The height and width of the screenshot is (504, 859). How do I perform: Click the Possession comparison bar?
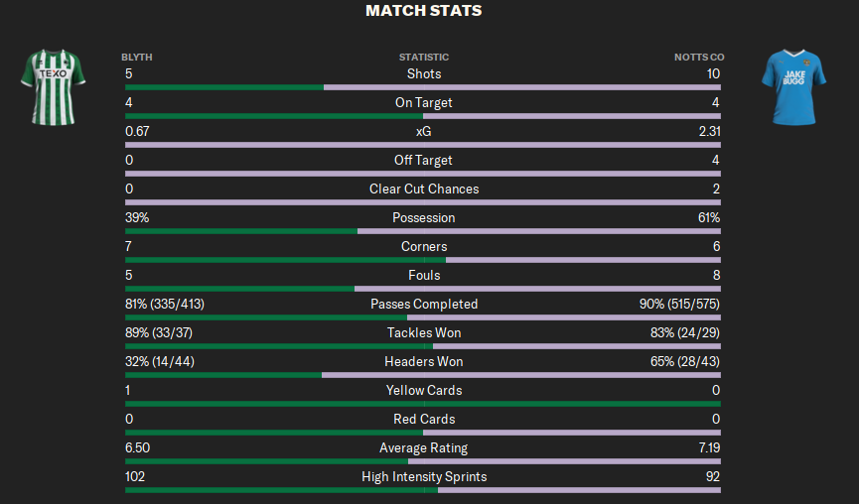pyautogui.click(x=423, y=231)
